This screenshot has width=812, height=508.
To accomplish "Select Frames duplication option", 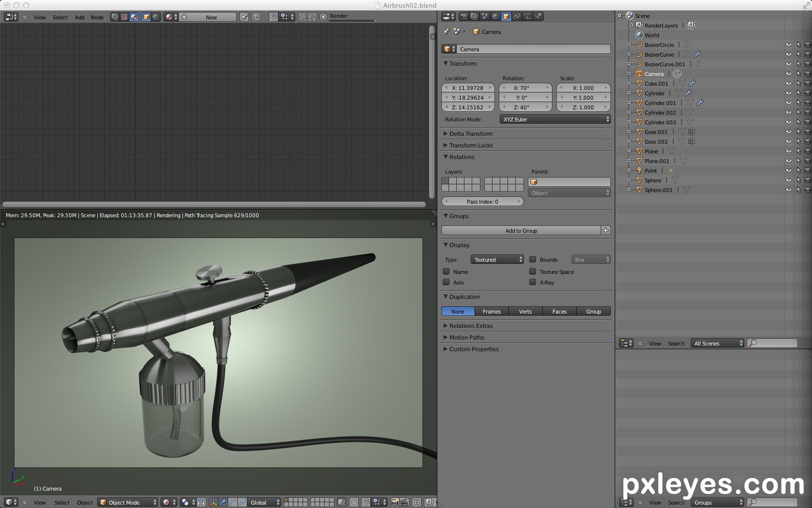I will (x=492, y=311).
